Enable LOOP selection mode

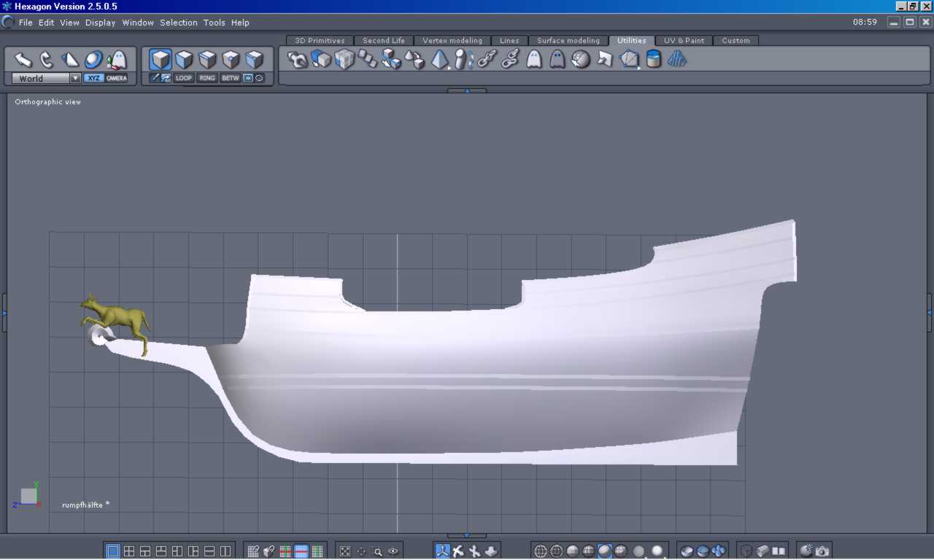[x=184, y=78]
